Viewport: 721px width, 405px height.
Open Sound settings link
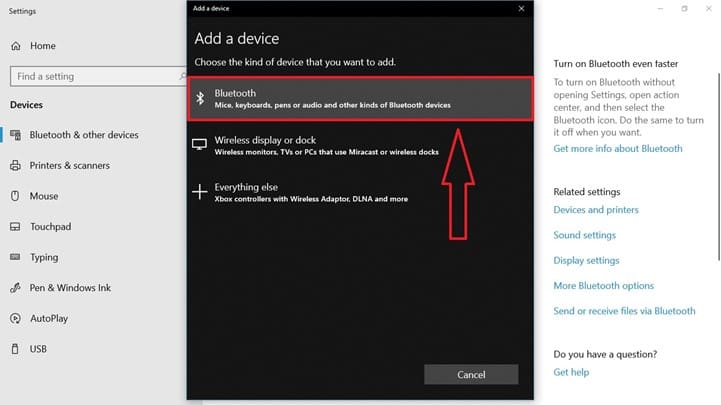coord(584,235)
